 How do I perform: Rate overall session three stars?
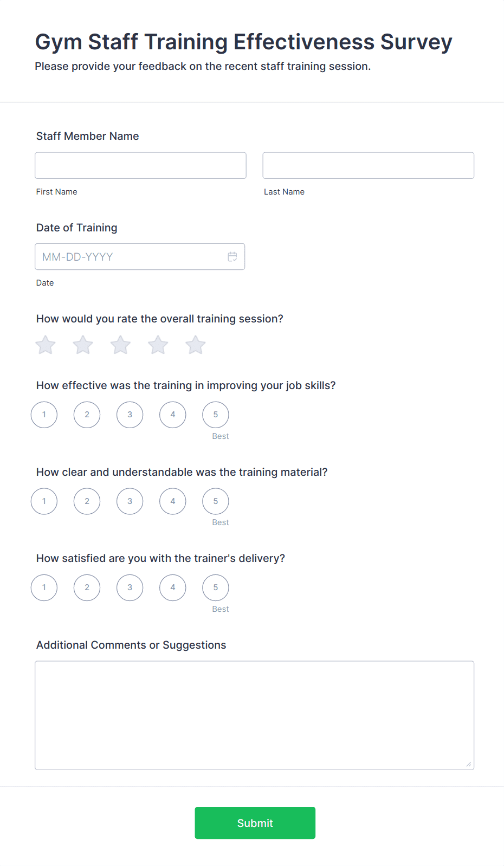[x=120, y=345]
